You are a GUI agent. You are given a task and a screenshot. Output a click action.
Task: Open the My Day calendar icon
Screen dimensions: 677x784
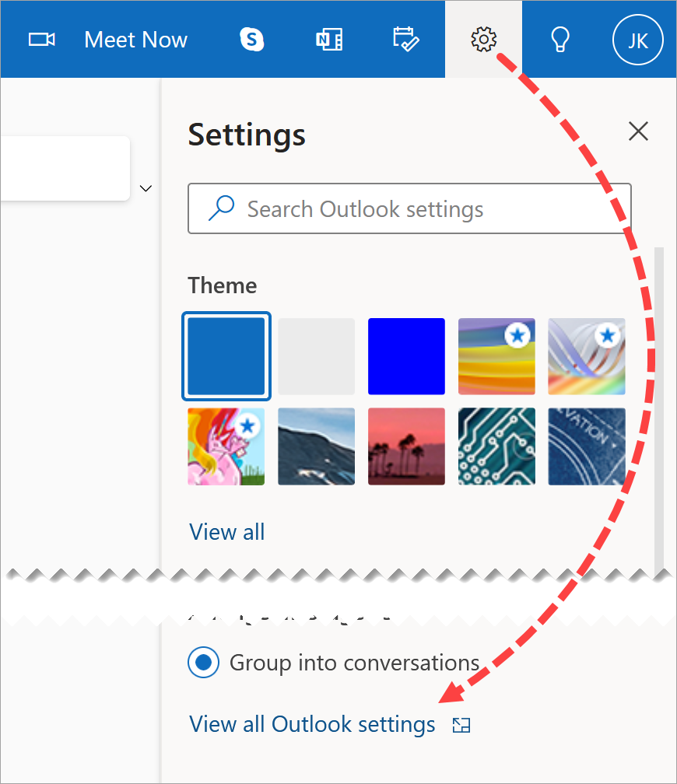pyautogui.click(x=405, y=40)
